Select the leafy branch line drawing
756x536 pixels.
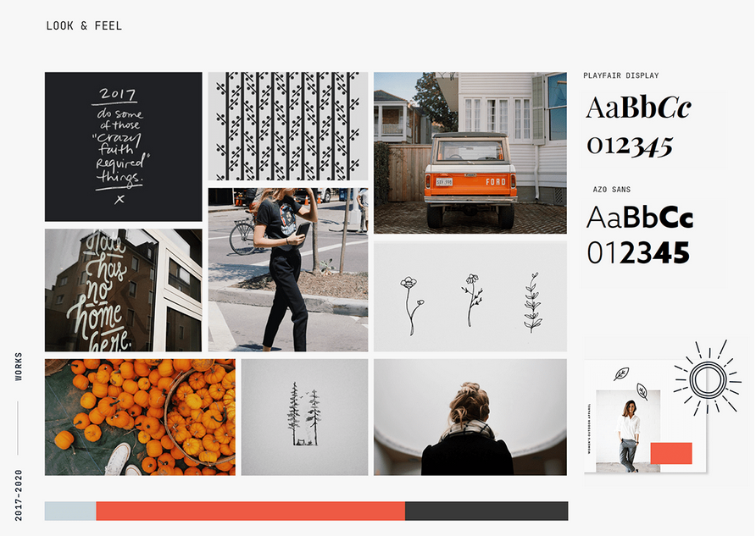click(532, 302)
